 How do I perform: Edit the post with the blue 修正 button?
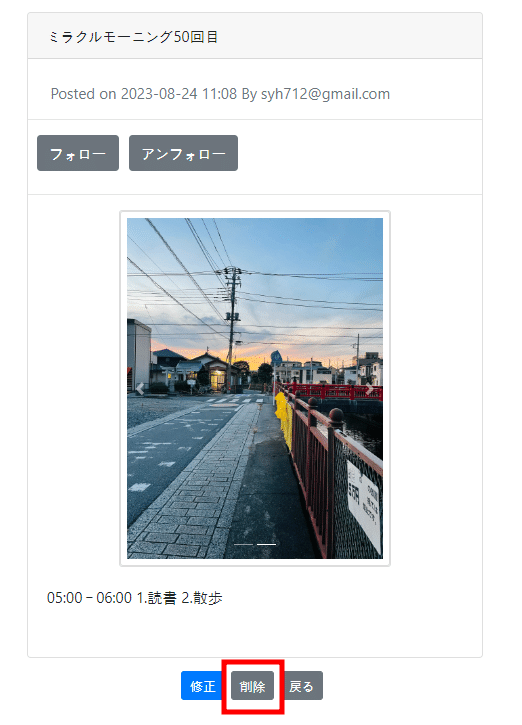pos(203,686)
